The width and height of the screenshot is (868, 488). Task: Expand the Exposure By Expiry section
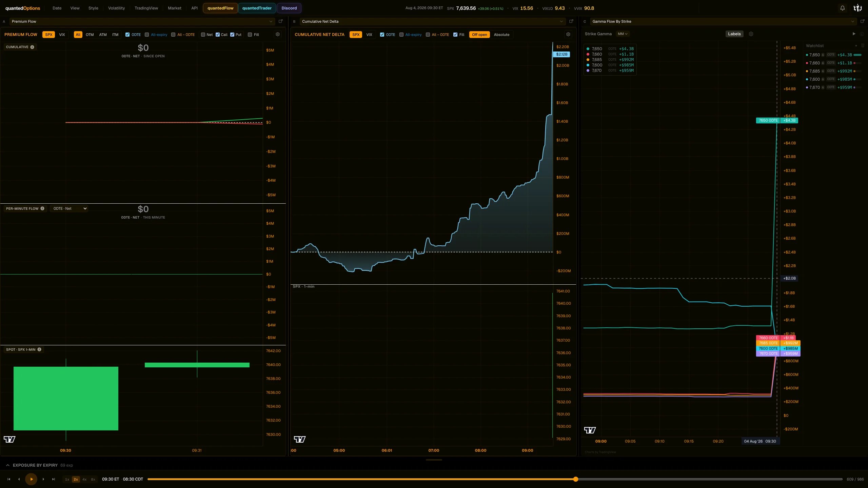[x=8, y=465]
